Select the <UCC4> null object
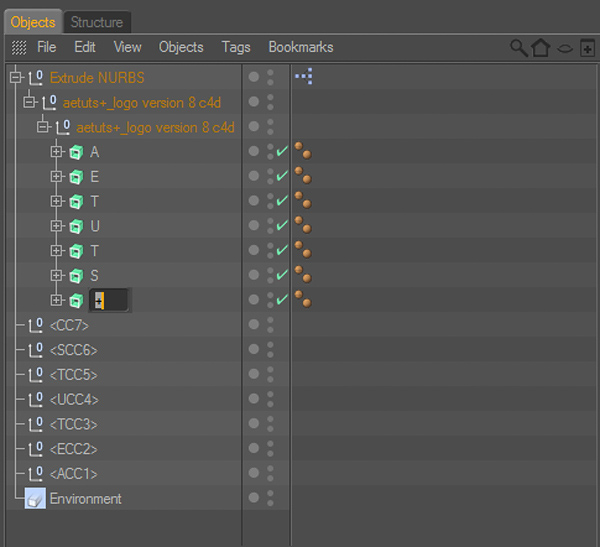This screenshot has width=600, height=547. click(x=74, y=400)
